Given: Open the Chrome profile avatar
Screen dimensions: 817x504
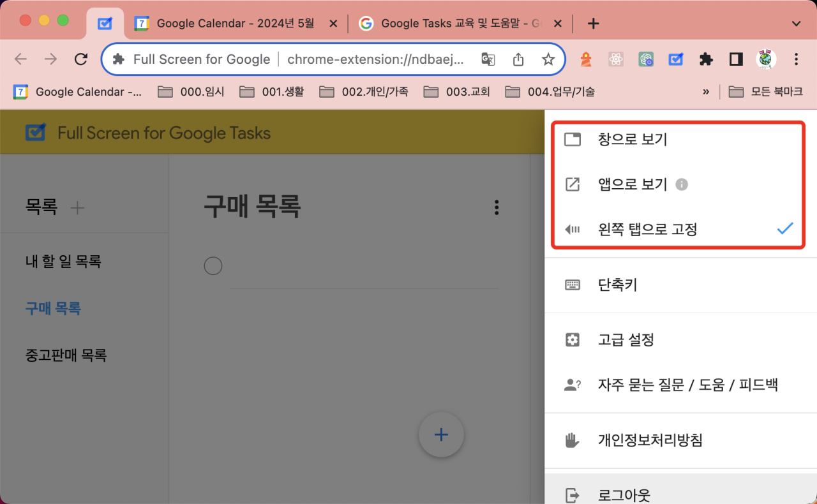Looking at the screenshot, I should [766, 59].
